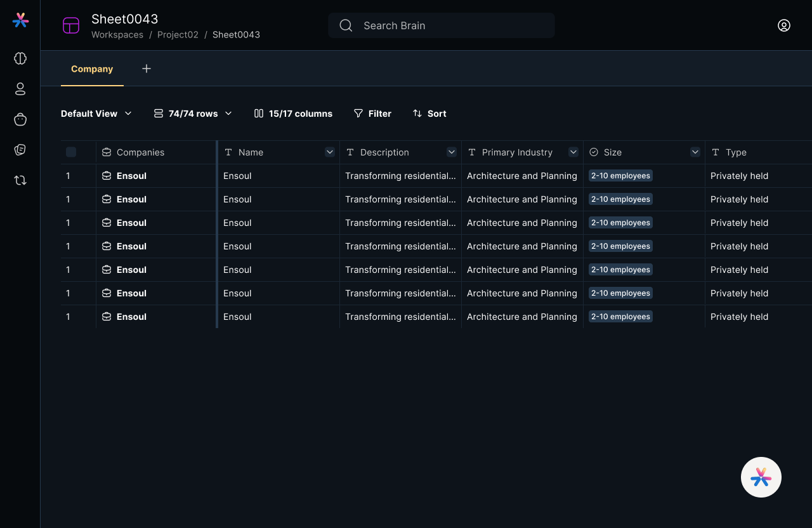Viewport: 812px width, 528px height.
Task: Open the Name column dropdown arrow
Action: click(x=330, y=152)
